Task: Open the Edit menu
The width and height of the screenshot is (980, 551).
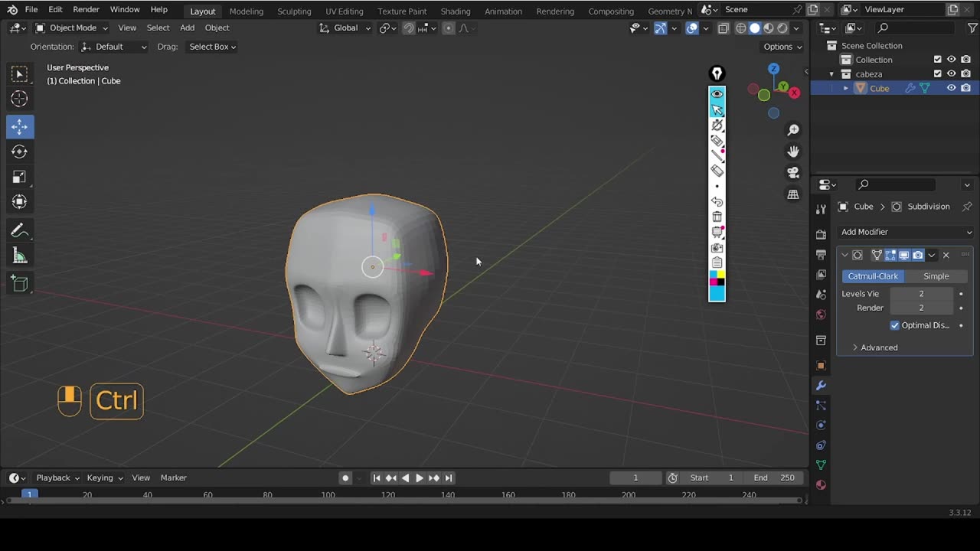Action: pyautogui.click(x=55, y=10)
